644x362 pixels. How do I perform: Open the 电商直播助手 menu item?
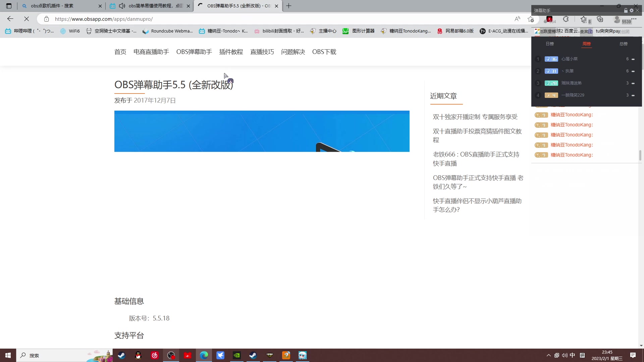151,52
